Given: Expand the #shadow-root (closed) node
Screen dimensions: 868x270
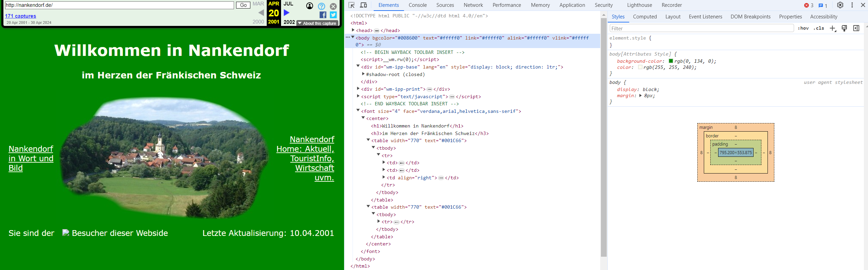Looking at the screenshot, I should pos(363,74).
